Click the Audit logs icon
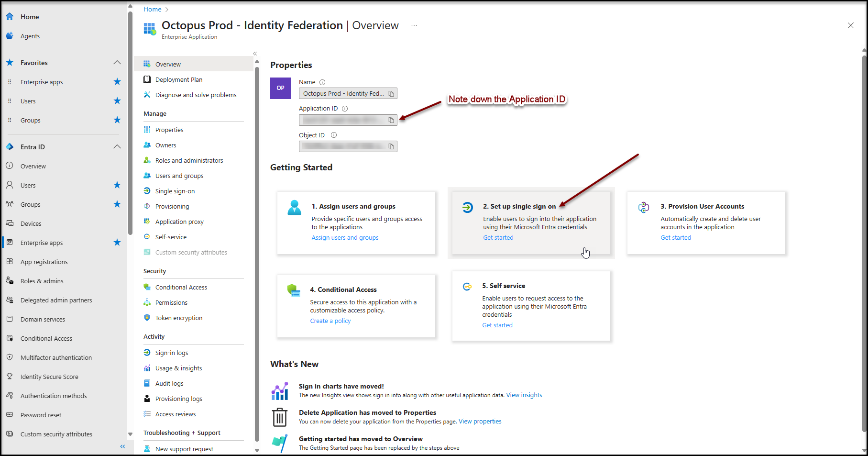 147,383
